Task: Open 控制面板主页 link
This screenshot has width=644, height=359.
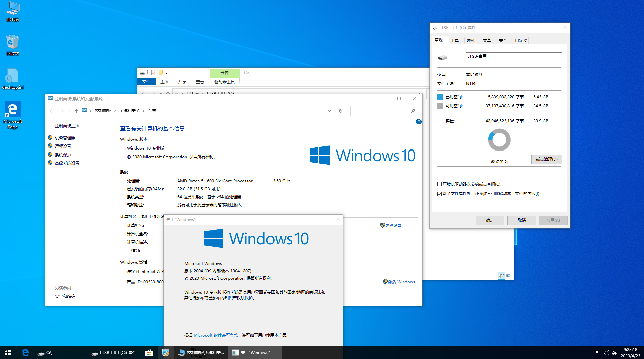Action: [67, 126]
